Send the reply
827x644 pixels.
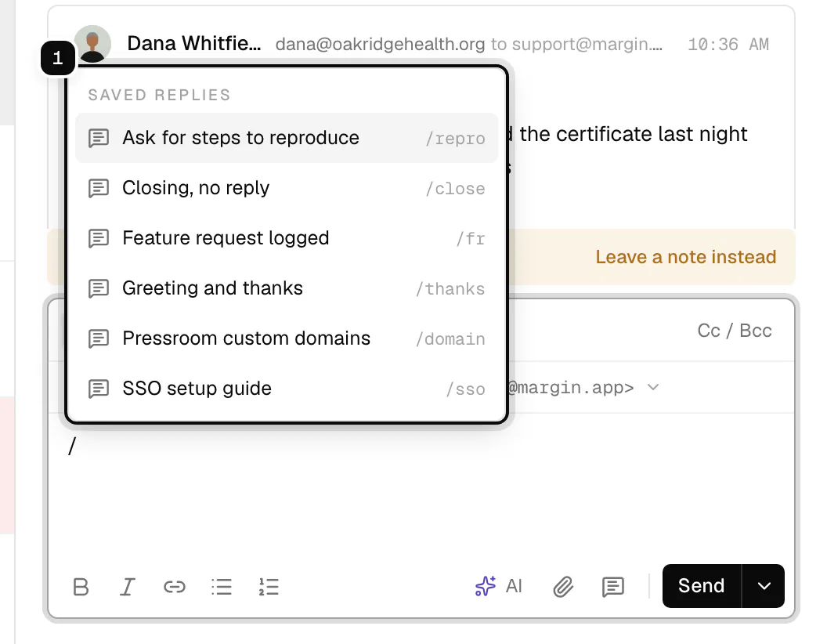click(x=702, y=586)
